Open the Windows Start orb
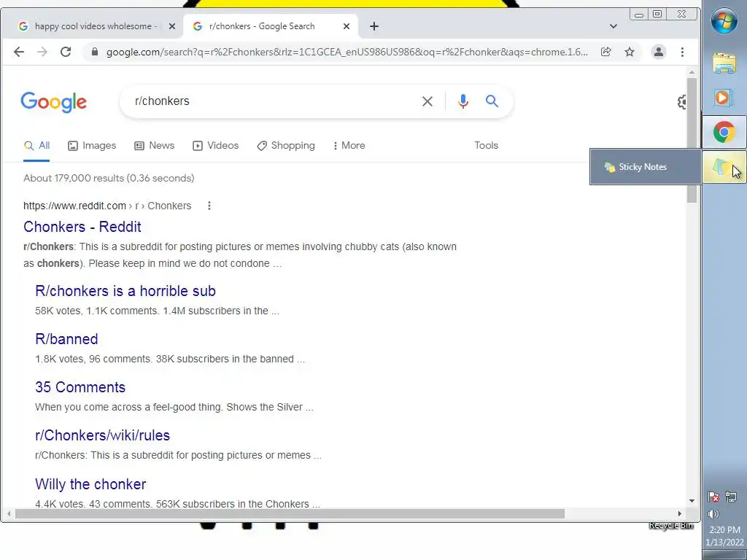The image size is (747, 560). click(x=724, y=21)
